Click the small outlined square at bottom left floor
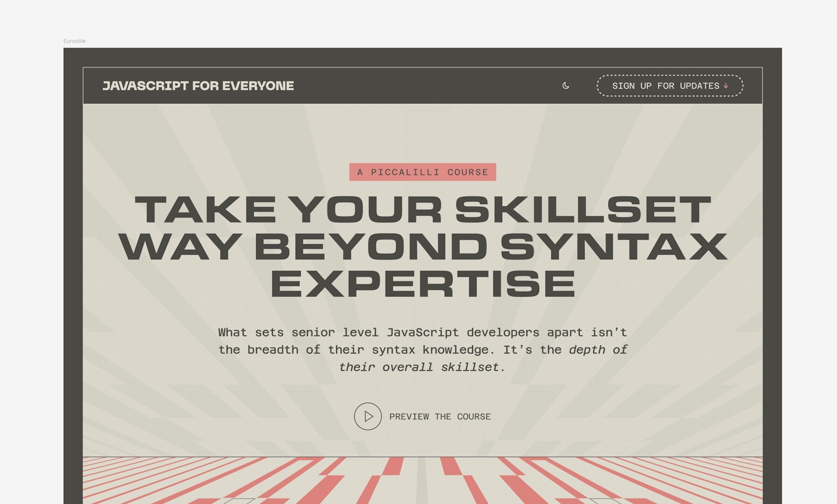 tap(240, 501)
